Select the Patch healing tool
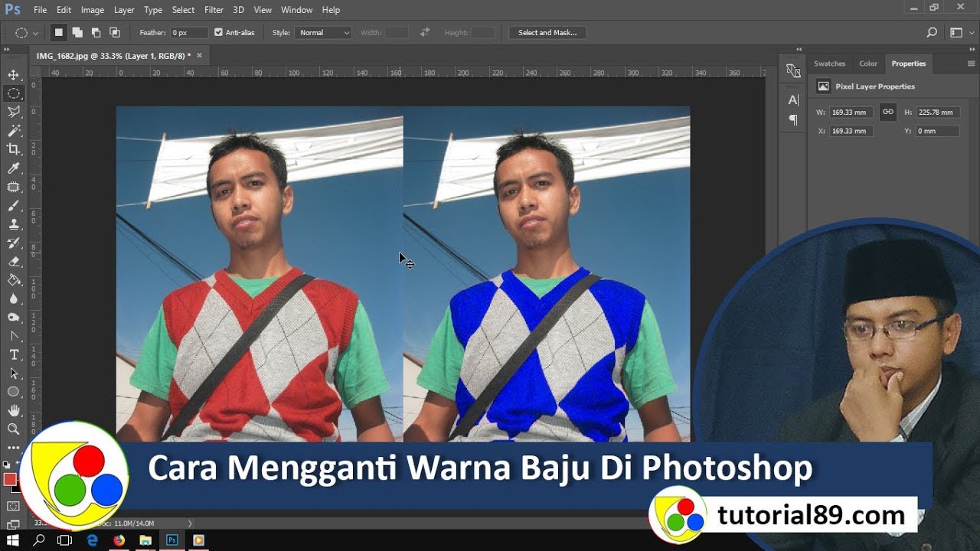Screen dimensions: 980x551 tap(14, 187)
